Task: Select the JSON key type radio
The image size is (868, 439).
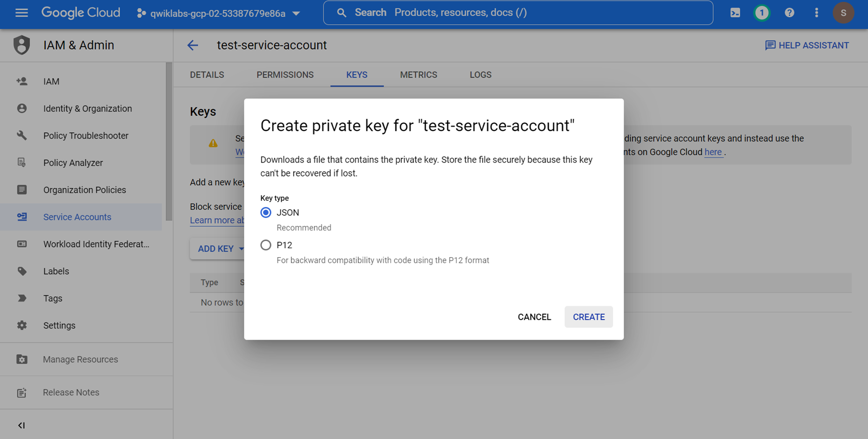Action: (x=266, y=212)
